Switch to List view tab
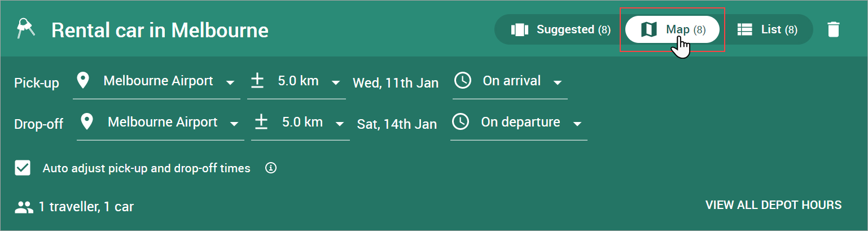Viewport: 868px width, 231px height. pyautogui.click(x=767, y=29)
